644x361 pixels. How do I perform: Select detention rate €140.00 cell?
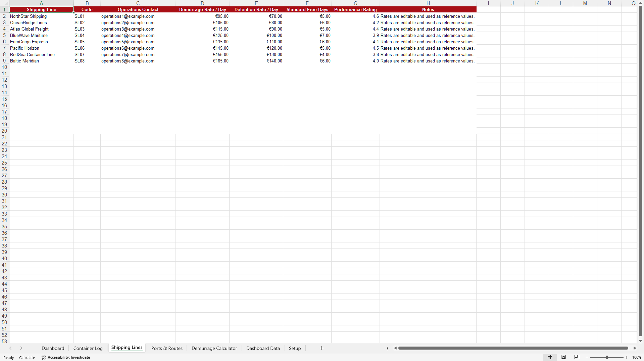[256, 61]
